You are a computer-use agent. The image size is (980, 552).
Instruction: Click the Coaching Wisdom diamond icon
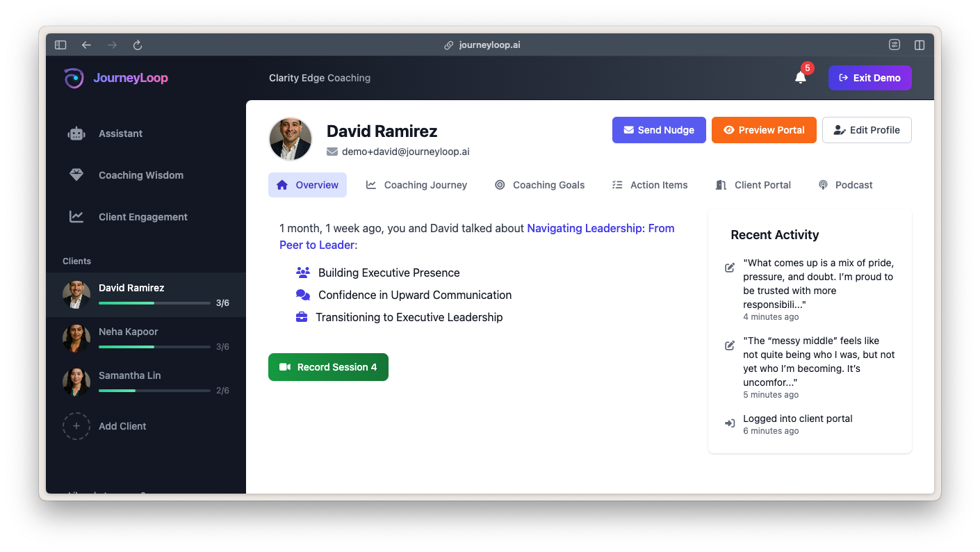[x=76, y=175]
